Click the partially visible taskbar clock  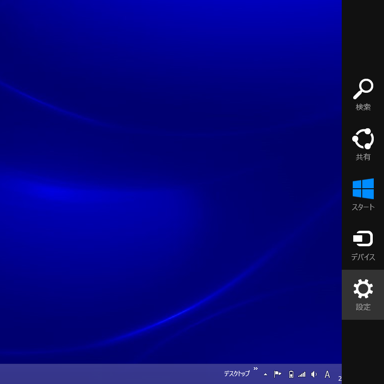click(x=340, y=378)
